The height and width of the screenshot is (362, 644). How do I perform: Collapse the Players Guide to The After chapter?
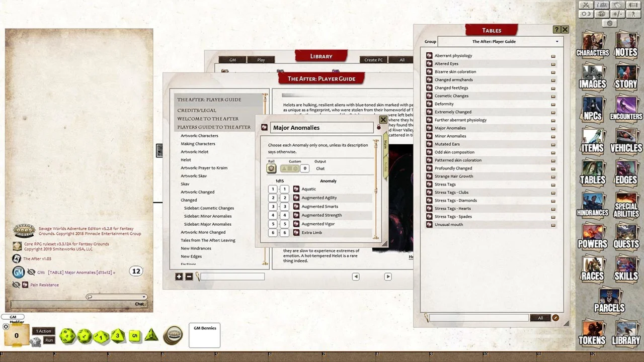point(214,127)
